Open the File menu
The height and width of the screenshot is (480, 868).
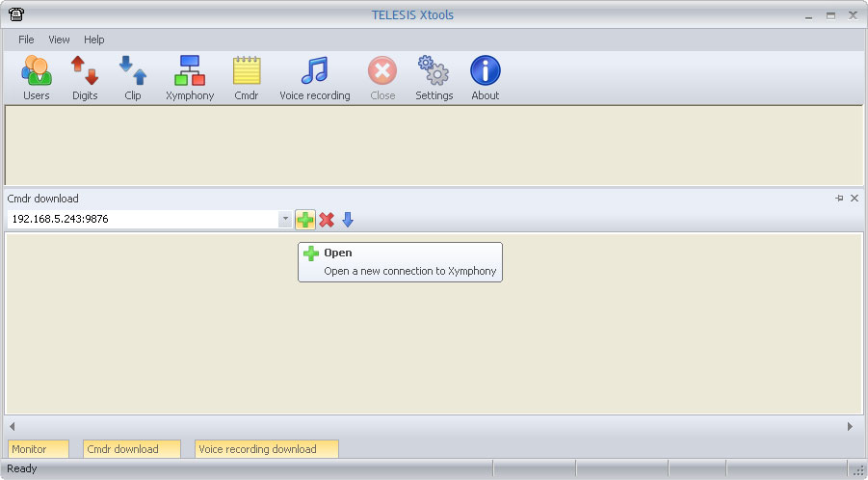pyautogui.click(x=26, y=40)
